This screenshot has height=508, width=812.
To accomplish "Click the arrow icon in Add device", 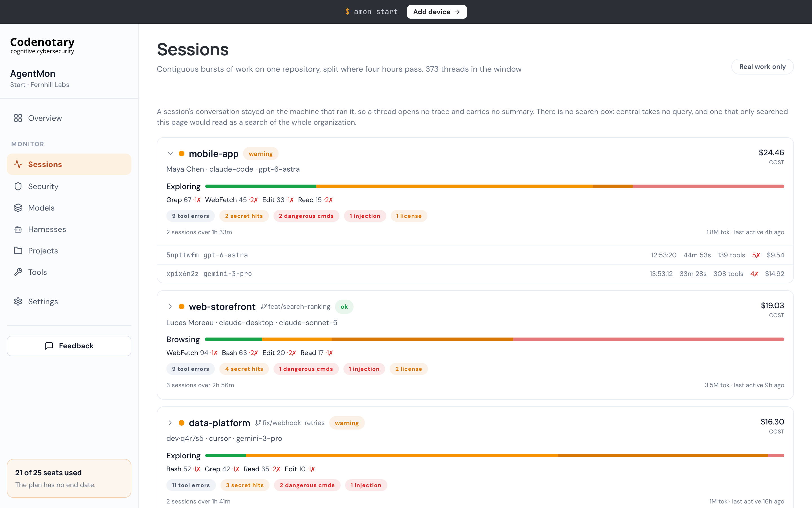I will [x=457, y=12].
